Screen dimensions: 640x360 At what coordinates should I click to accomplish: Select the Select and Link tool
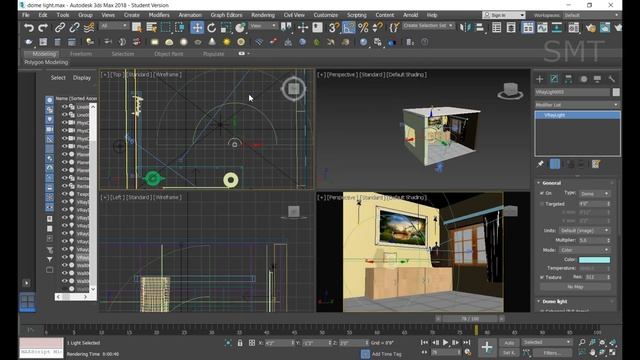[60, 27]
